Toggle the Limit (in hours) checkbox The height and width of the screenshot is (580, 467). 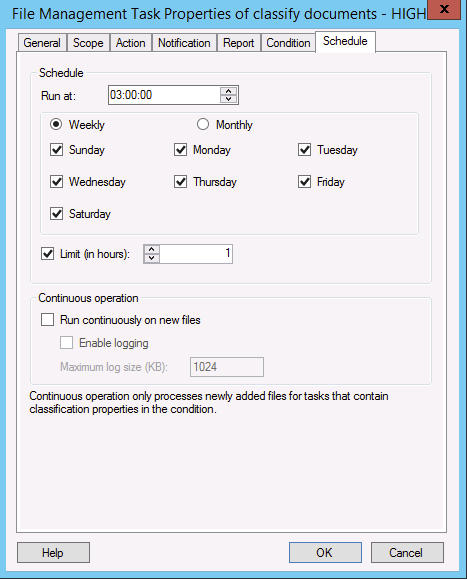pos(47,254)
